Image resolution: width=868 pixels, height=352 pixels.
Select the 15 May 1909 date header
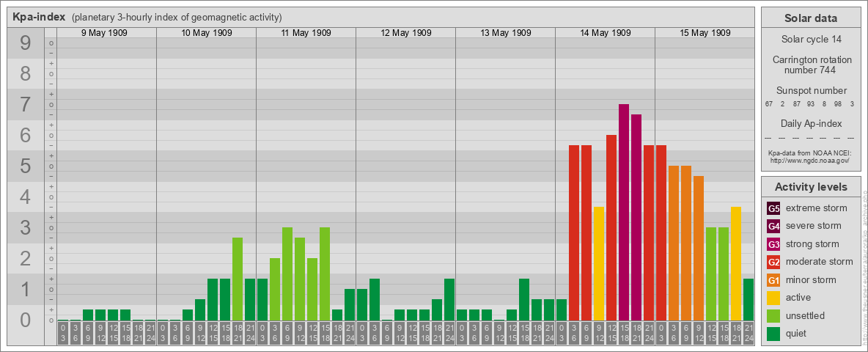[705, 33]
